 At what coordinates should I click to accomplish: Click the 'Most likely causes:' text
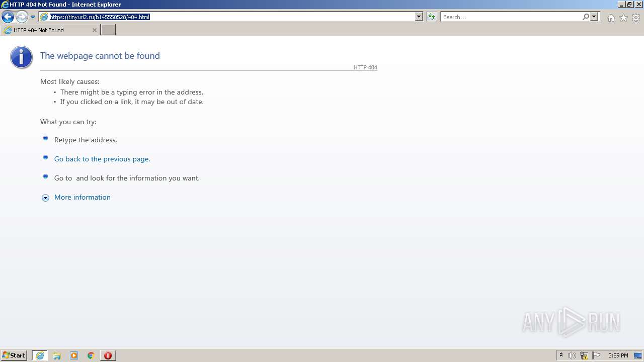[70, 81]
